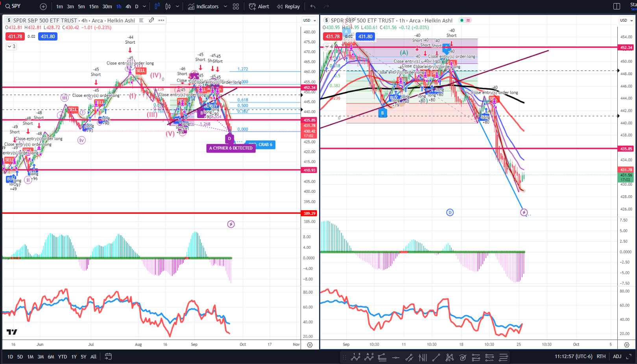Click the CYPHER 6 DETECTED label
This screenshot has height=364, width=637.
point(231,148)
